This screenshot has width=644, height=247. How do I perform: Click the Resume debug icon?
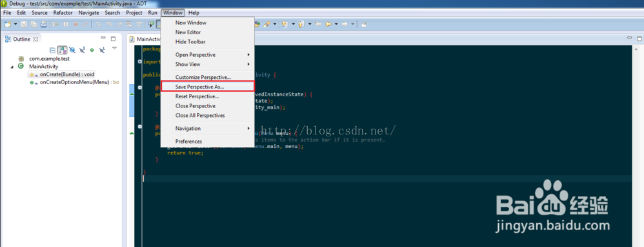coord(55,25)
